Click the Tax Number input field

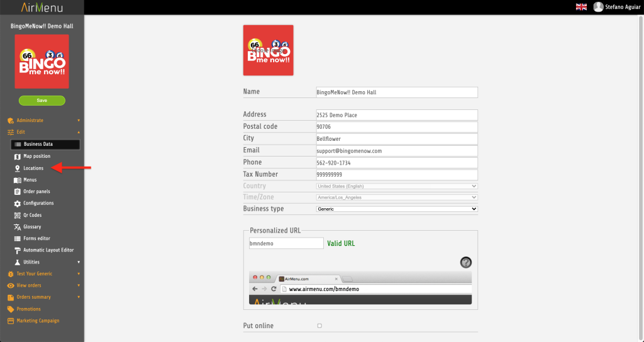point(397,175)
